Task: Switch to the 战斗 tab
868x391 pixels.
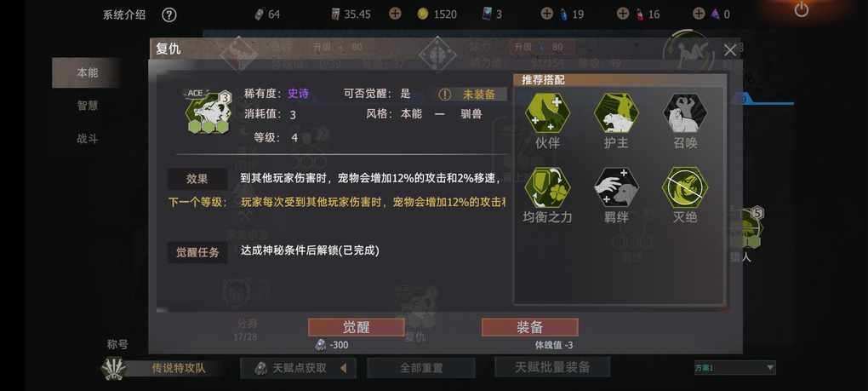Action: [88, 139]
